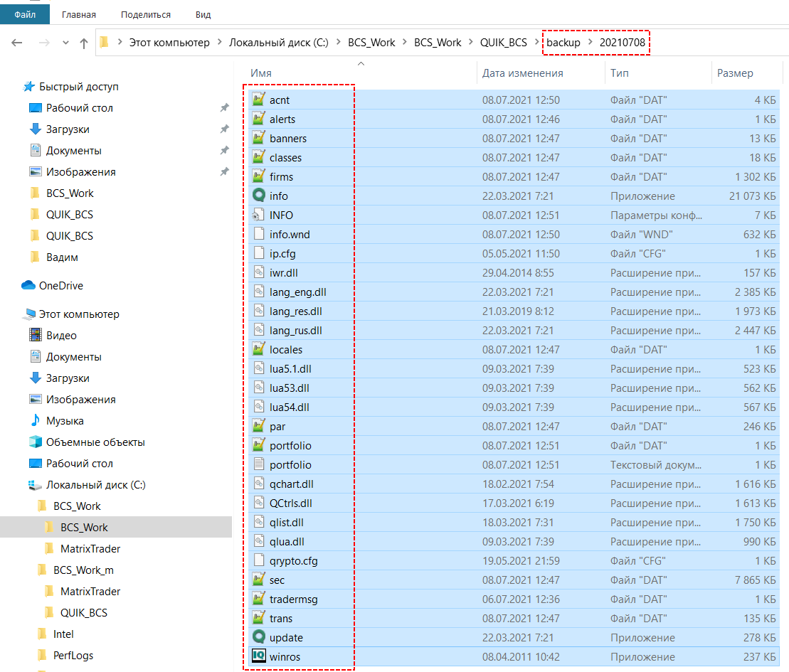Open the recent locations dropdown arrow
The image size is (789, 672).
click(x=65, y=43)
